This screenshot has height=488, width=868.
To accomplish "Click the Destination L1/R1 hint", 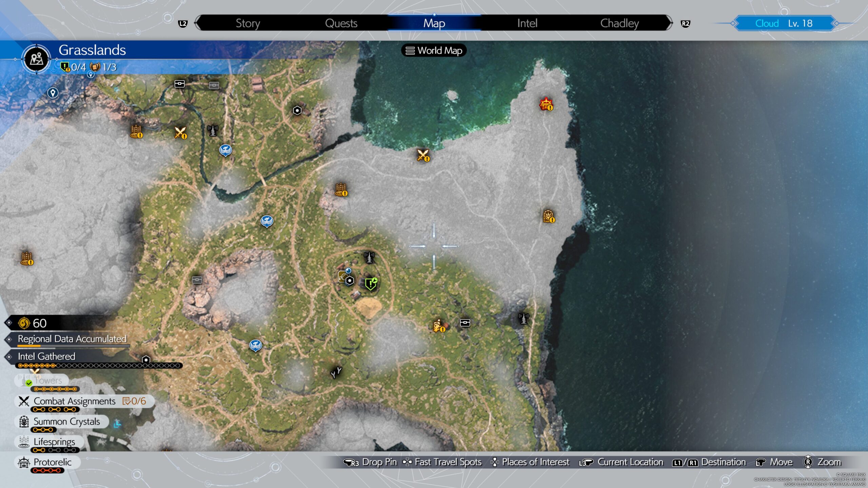I will pos(709,462).
